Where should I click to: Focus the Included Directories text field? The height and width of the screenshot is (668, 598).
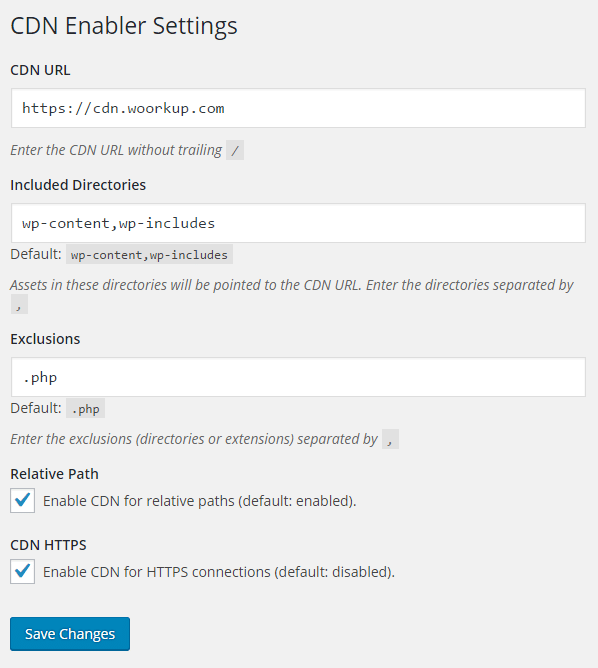298,223
